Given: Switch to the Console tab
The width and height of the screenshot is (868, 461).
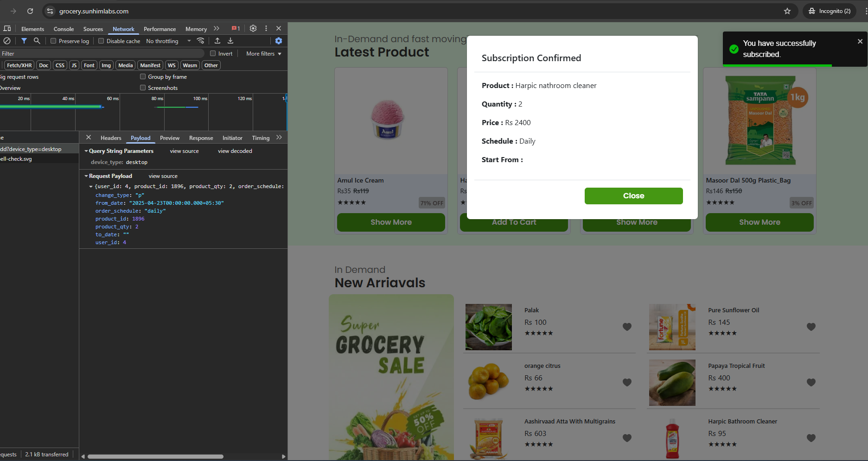Looking at the screenshot, I should 64,29.
